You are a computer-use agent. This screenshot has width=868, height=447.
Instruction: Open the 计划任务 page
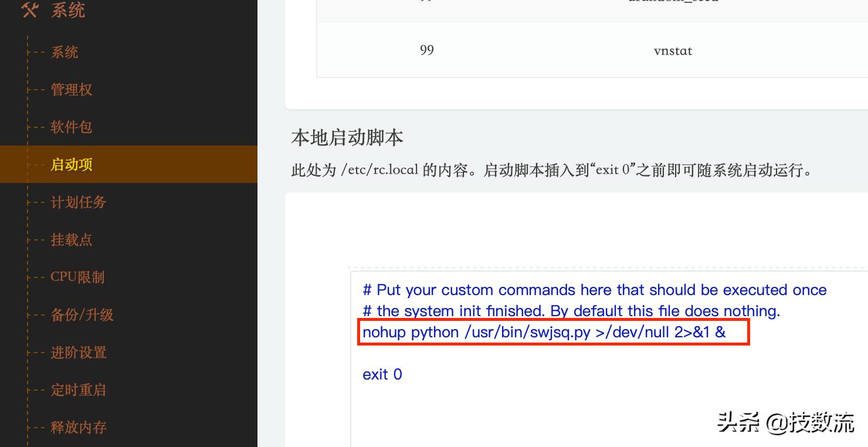(79, 202)
